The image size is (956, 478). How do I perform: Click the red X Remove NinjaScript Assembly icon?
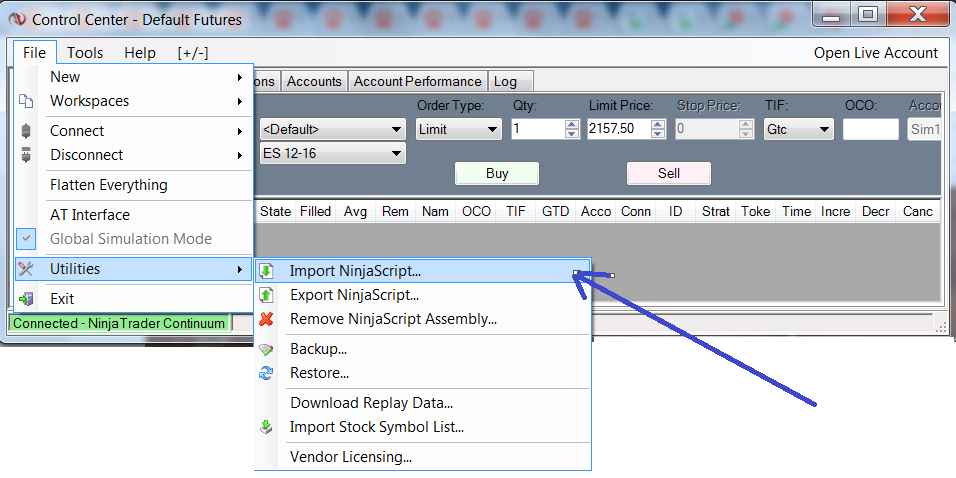pos(266,319)
